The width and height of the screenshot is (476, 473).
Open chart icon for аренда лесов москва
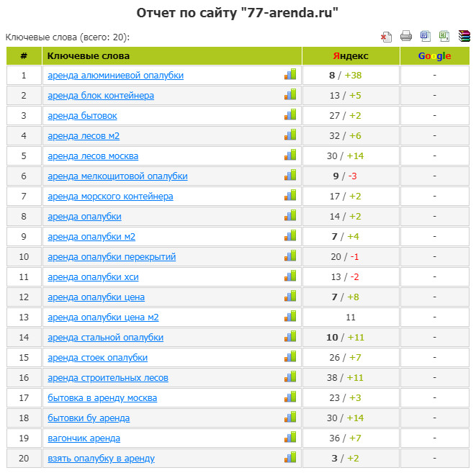290,155
